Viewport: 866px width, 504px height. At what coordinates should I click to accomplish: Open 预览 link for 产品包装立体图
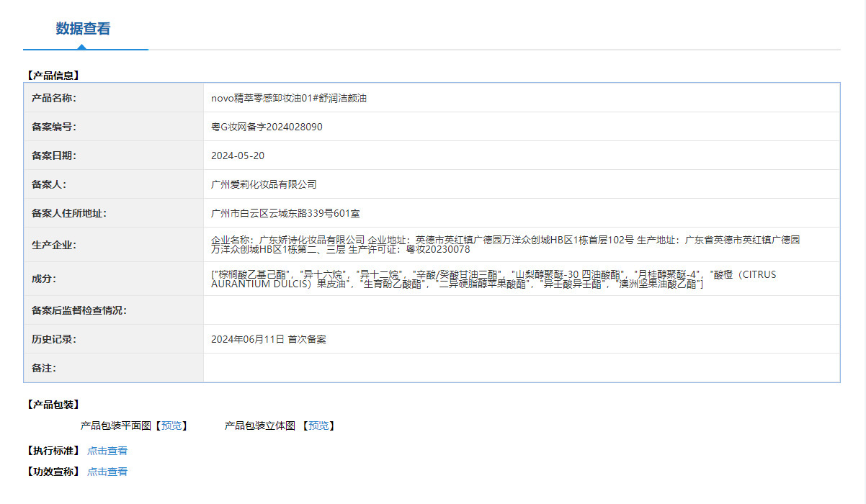(x=318, y=426)
